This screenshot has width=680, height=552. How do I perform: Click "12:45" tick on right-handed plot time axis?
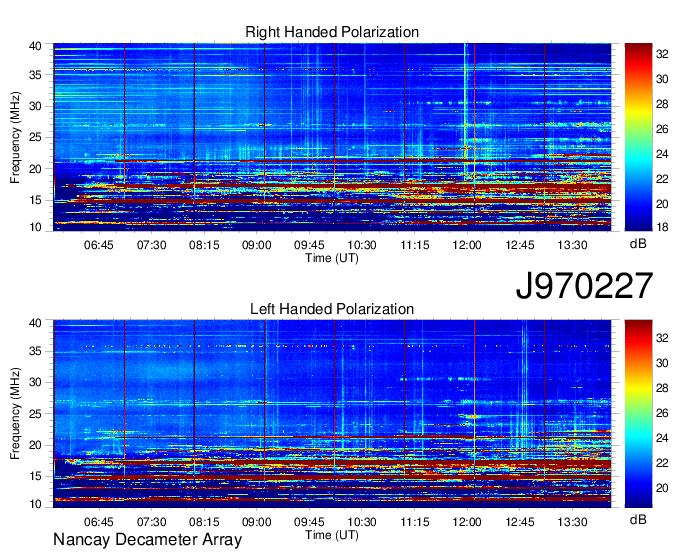(520, 245)
